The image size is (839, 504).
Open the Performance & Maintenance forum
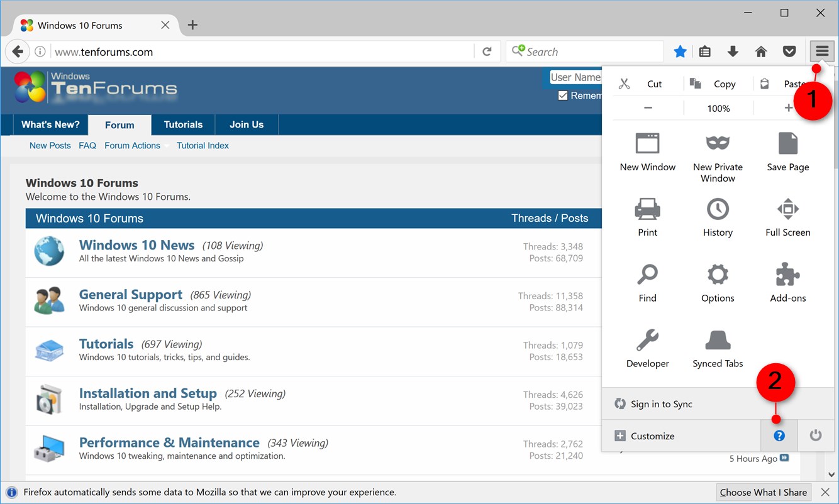pyautogui.click(x=169, y=442)
